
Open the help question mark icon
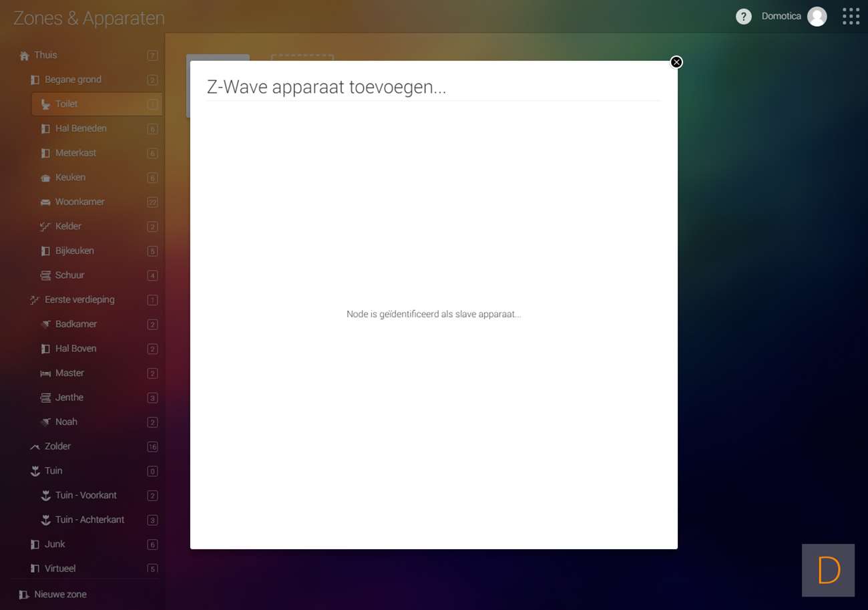pos(743,17)
